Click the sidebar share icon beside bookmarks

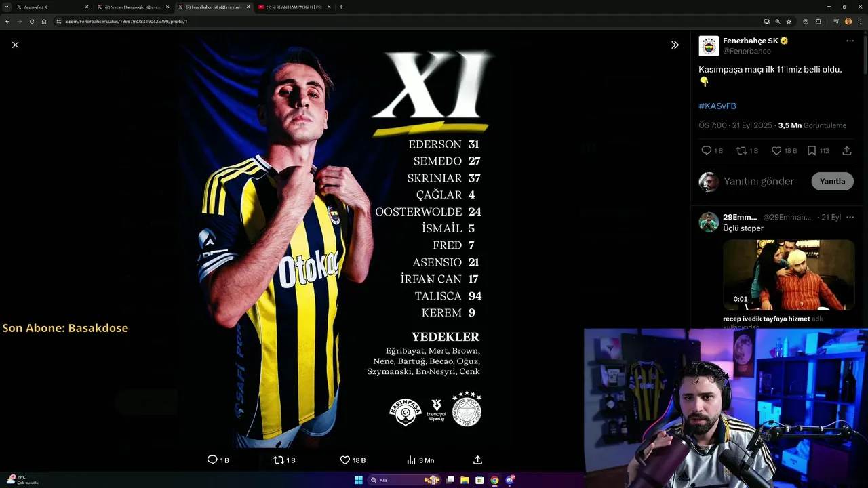point(847,150)
